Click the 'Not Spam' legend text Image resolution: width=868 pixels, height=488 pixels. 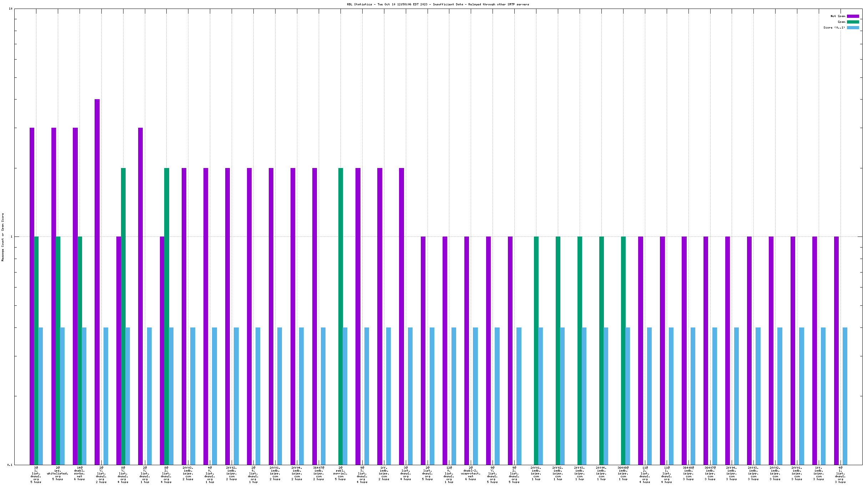tap(837, 16)
